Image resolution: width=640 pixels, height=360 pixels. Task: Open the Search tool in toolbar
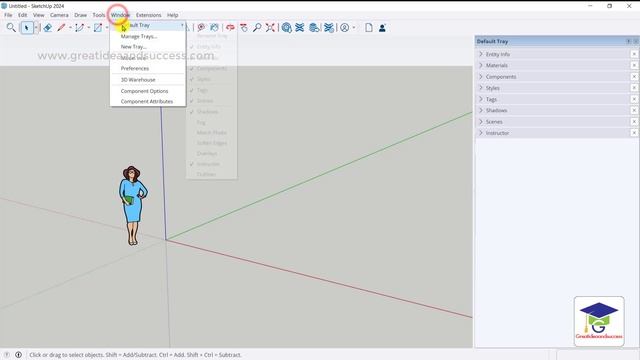click(x=11, y=28)
